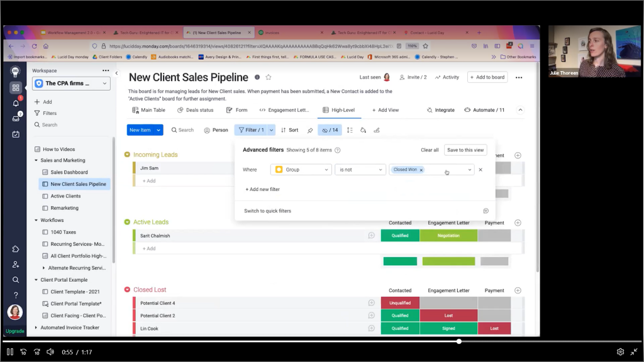The image size is (644, 362).
Task: Delete the Group filter row
Action: (480, 170)
